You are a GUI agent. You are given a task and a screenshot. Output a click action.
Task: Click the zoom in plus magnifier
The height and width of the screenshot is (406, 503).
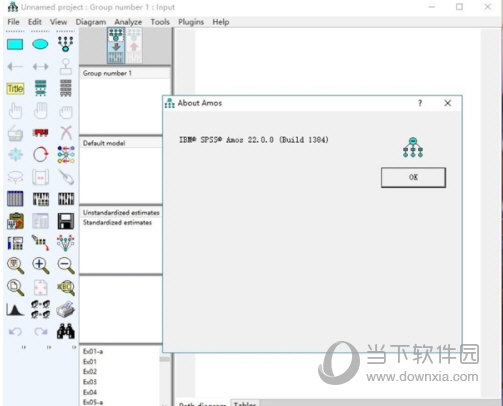pyautogui.click(x=40, y=266)
